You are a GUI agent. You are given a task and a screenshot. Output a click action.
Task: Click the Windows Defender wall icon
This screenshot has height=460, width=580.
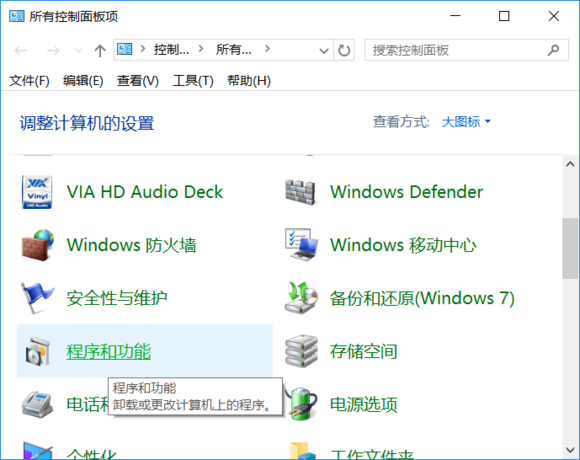point(300,192)
